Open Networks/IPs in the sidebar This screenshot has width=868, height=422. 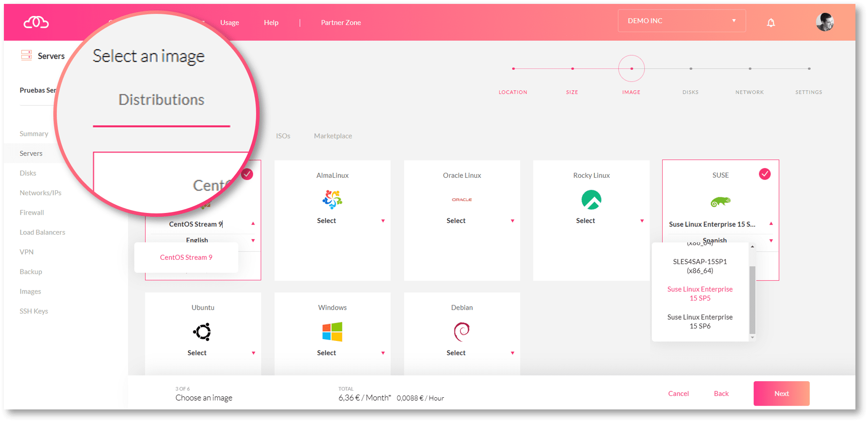coord(40,193)
